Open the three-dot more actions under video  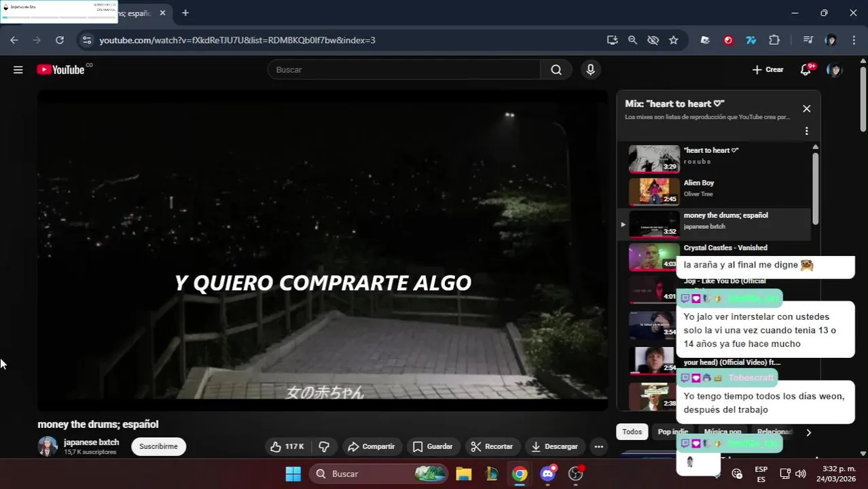(598, 446)
